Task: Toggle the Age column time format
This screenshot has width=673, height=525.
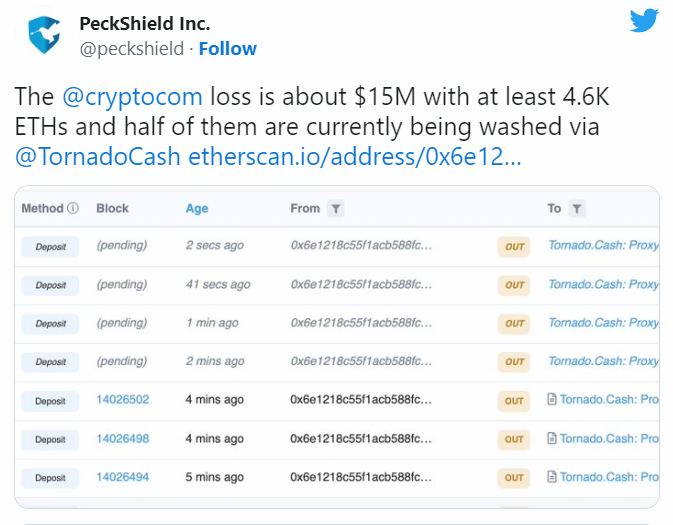Action: coord(197,209)
